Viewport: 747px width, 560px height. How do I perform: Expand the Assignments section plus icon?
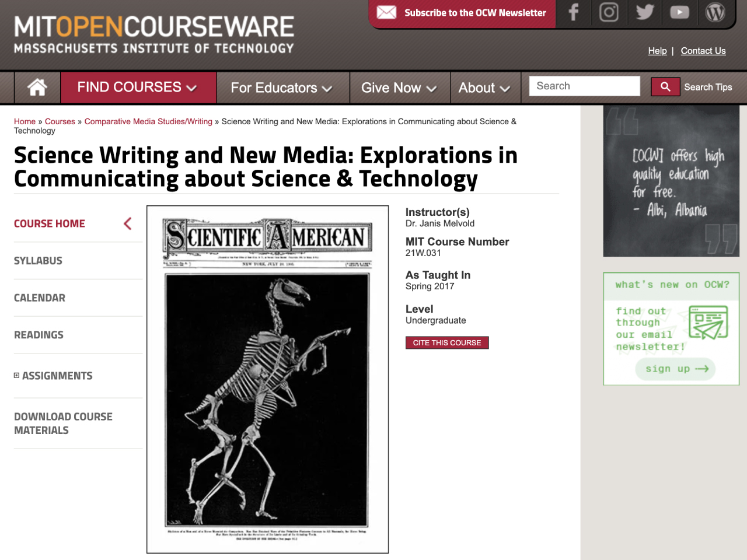(x=16, y=376)
